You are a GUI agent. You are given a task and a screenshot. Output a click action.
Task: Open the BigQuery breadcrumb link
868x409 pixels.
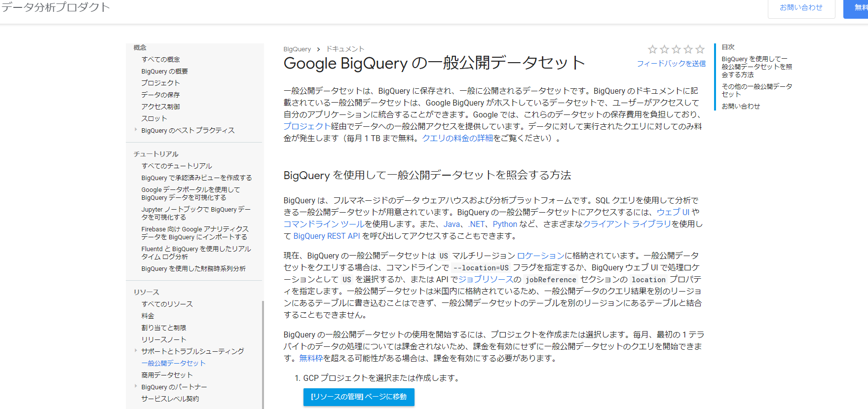[x=297, y=49]
